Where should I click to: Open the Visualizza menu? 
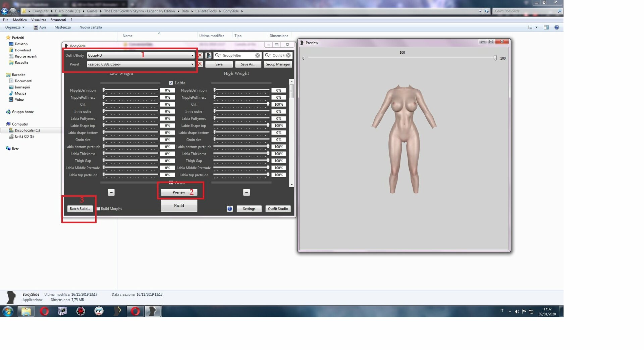click(39, 20)
